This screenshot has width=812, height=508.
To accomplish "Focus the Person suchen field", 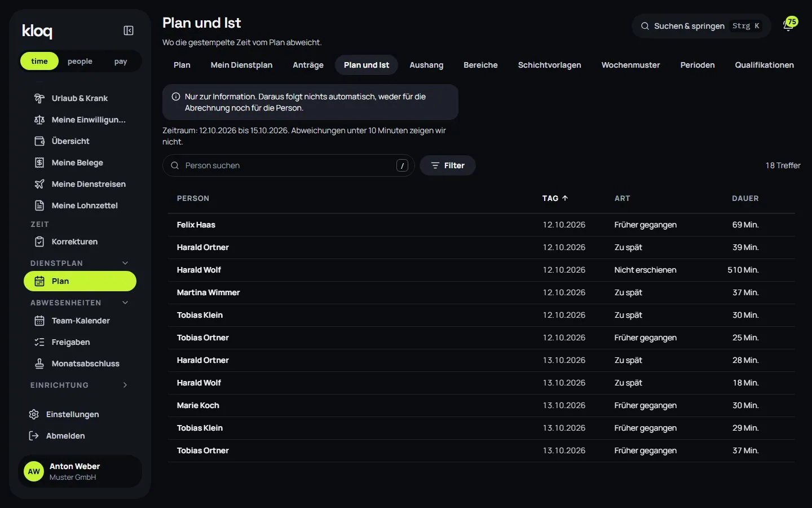I will [289, 165].
